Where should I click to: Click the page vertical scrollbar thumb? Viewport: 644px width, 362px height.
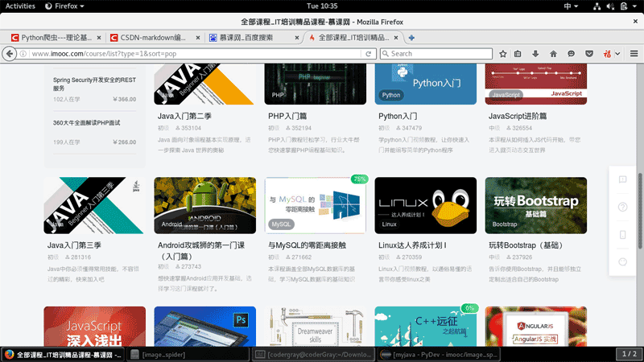point(640,211)
